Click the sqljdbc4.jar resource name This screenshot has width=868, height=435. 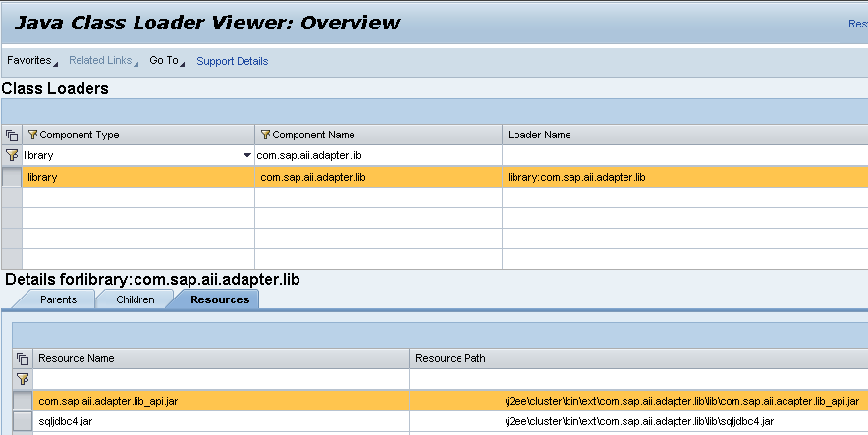pyautogui.click(x=66, y=421)
